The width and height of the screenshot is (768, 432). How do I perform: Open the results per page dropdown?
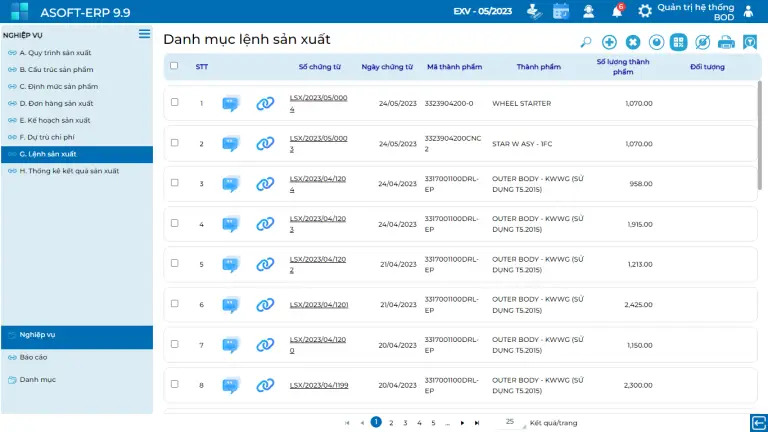(x=510, y=422)
